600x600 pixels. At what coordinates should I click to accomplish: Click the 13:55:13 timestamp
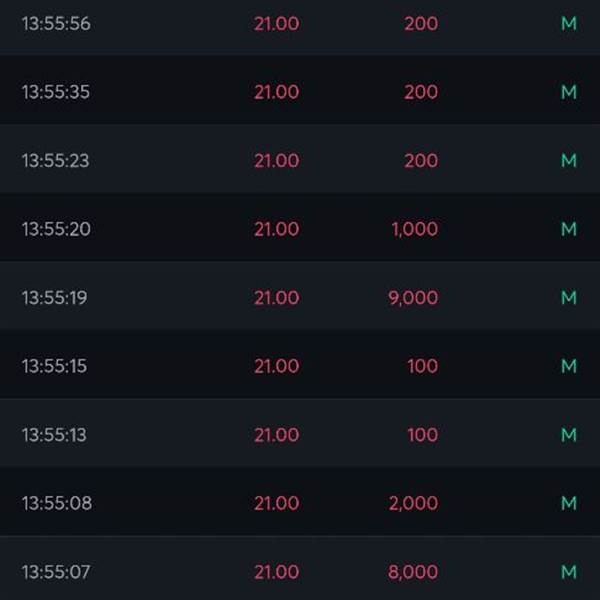click(54, 435)
